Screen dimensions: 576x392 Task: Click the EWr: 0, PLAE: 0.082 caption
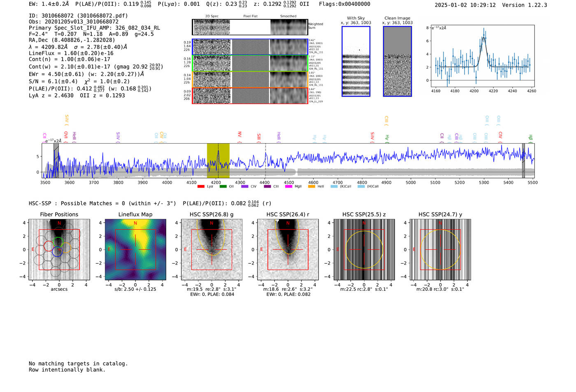(288, 295)
